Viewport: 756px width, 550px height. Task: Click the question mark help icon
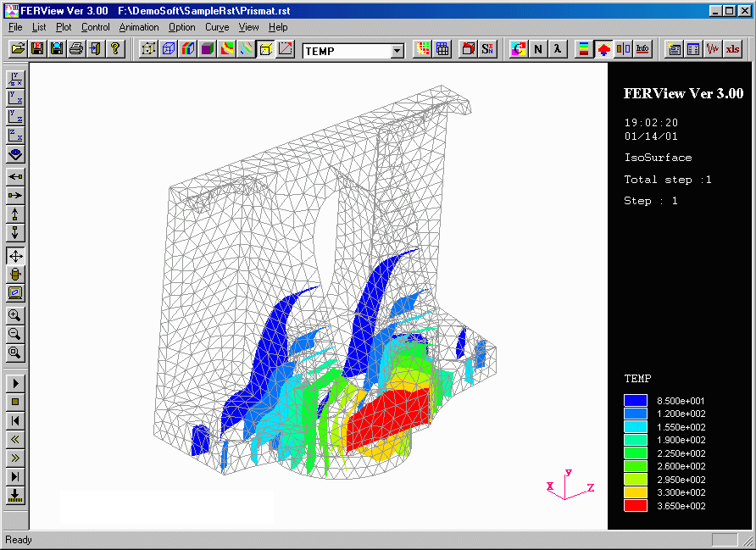[115, 49]
